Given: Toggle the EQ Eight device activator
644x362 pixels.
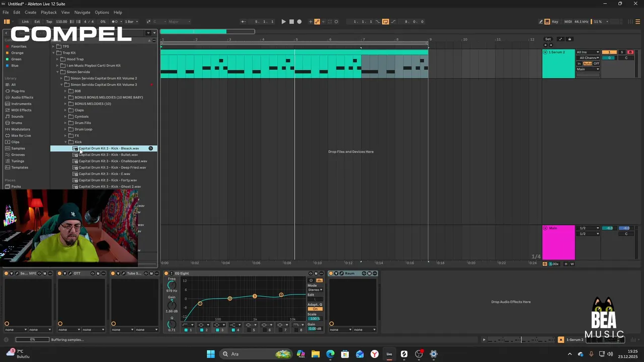Looking at the screenshot, I should pos(167,274).
